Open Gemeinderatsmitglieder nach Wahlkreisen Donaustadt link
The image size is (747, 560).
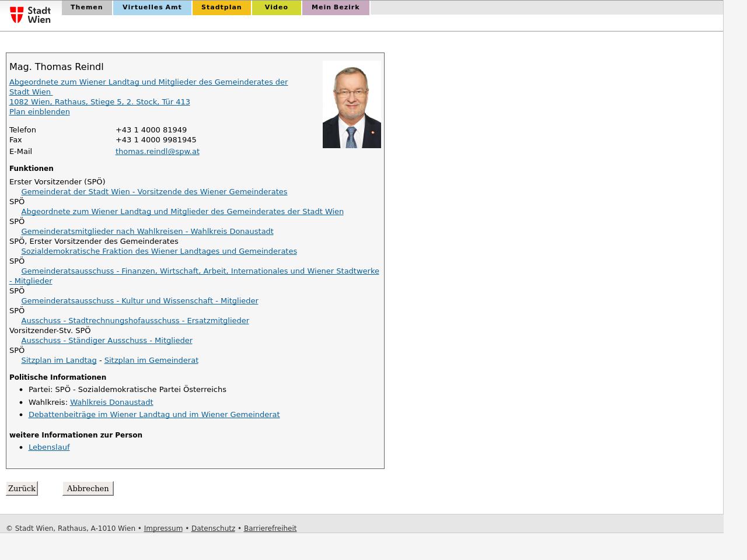147,231
